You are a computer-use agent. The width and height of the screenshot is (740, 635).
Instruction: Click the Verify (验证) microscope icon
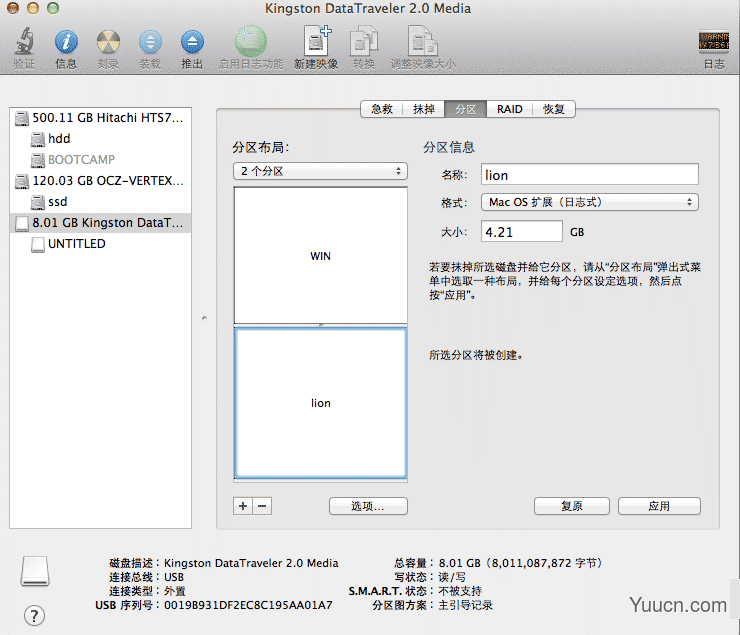pyautogui.click(x=24, y=42)
